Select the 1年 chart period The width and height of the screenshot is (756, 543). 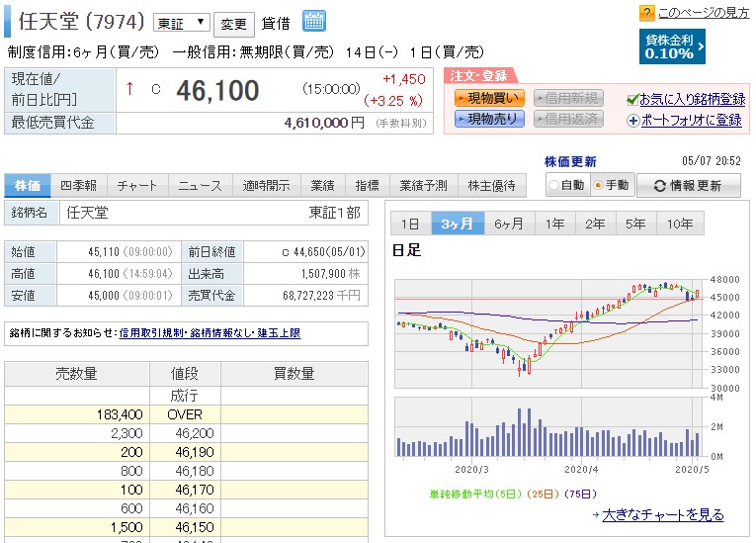click(x=554, y=224)
